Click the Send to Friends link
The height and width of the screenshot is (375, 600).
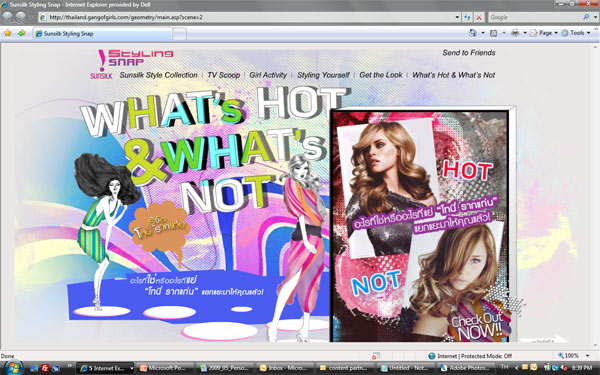[469, 53]
